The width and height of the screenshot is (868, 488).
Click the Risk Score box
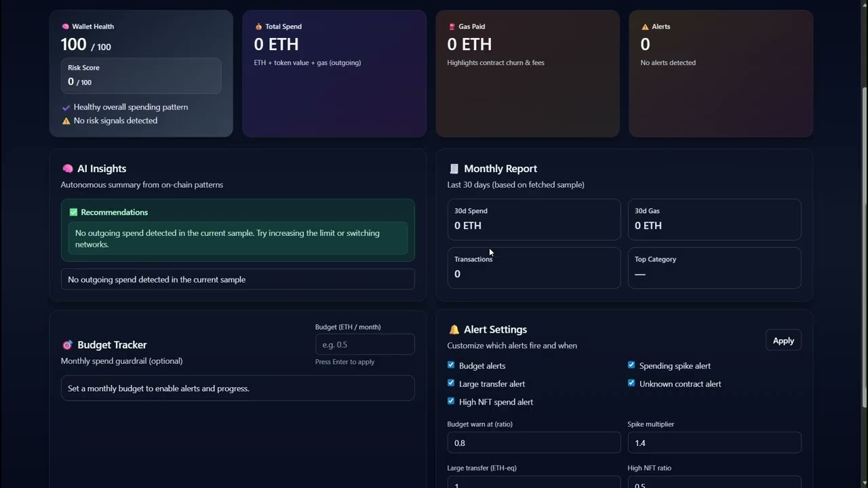pos(141,76)
